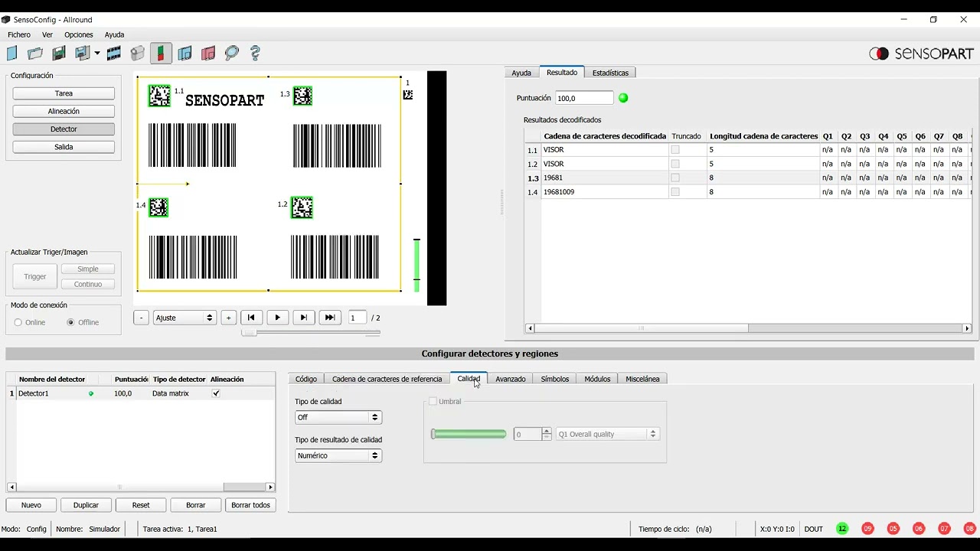
Task: Open the Q1 Overall quality dropdown
Action: 606,434
